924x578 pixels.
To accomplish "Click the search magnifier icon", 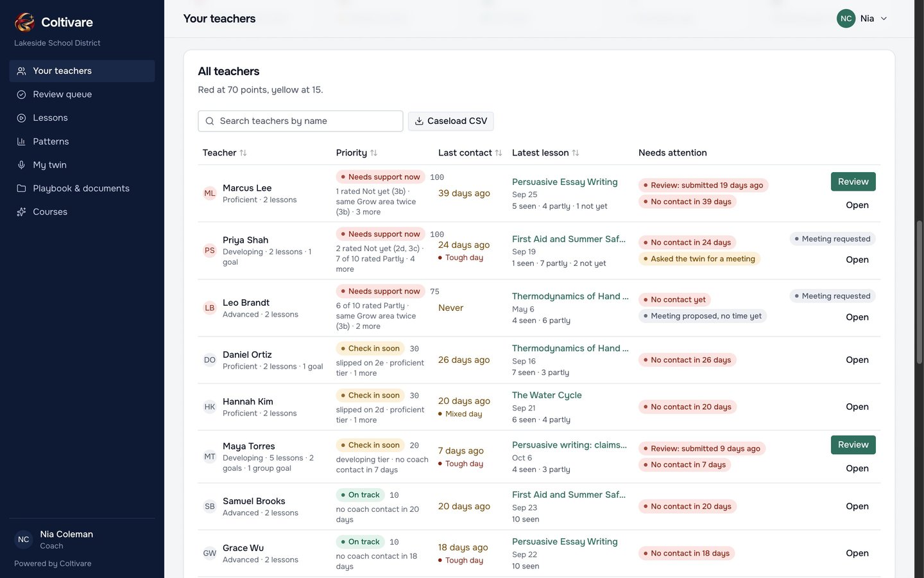I will coord(210,121).
